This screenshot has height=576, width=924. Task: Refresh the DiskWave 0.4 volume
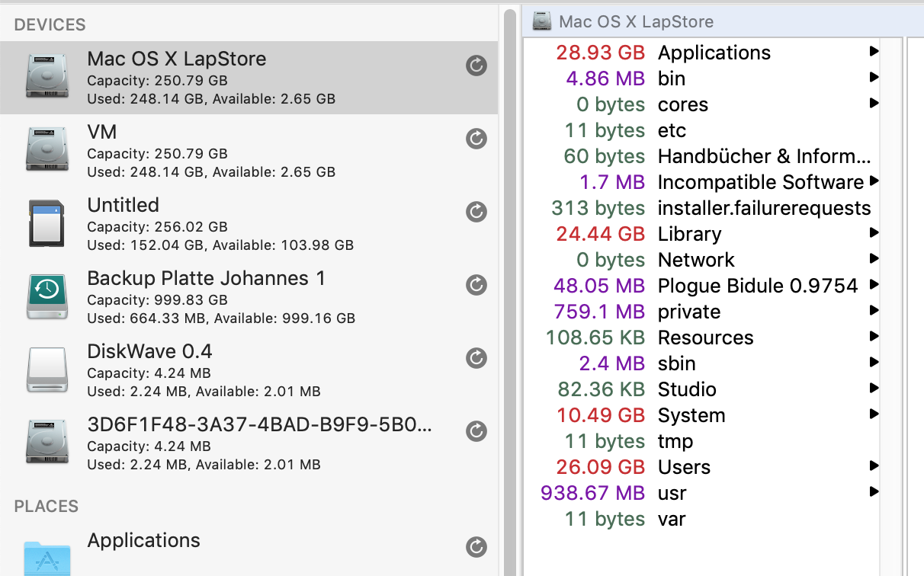pos(476,358)
